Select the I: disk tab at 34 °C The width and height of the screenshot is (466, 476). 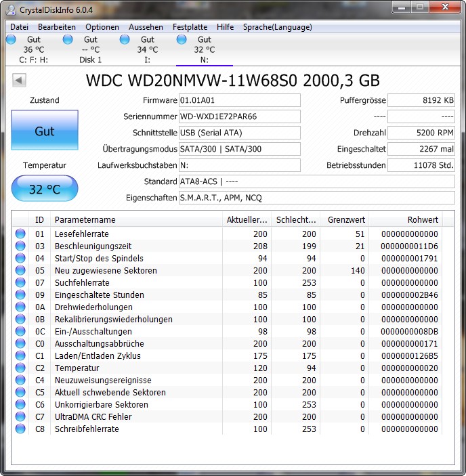tap(147, 49)
